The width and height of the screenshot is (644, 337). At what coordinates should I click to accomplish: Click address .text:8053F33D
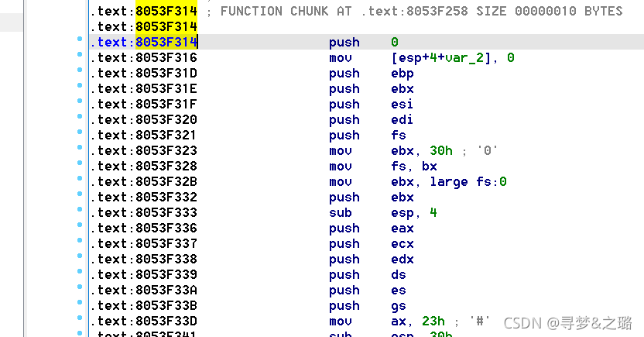coord(144,322)
